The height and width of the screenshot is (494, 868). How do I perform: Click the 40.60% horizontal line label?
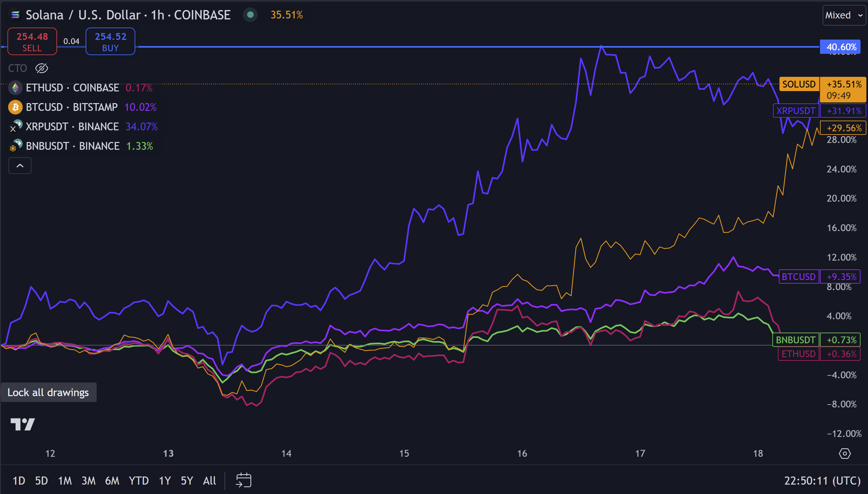coord(840,47)
